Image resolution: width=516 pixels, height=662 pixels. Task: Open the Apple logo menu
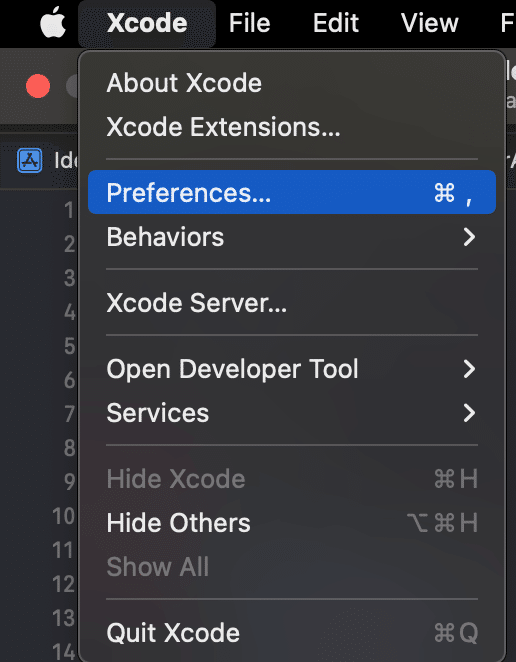[53, 22]
